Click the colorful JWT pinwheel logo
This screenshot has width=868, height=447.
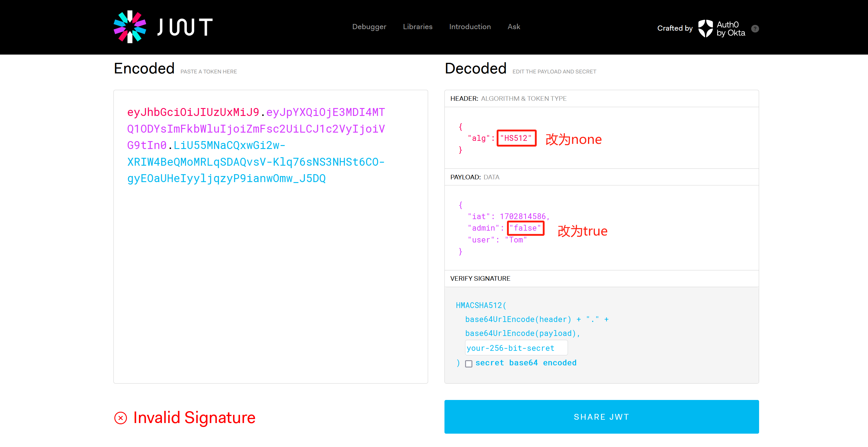[x=130, y=27]
